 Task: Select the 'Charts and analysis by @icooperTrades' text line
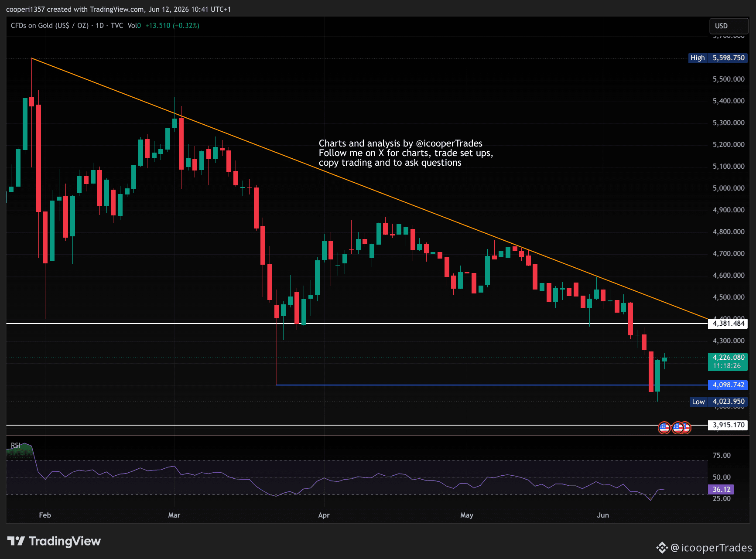(400, 143)
